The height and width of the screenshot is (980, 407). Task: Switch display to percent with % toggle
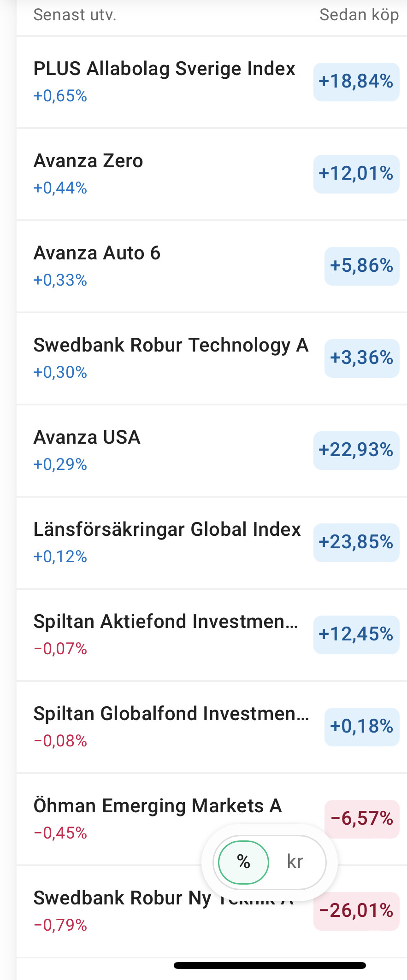coord(243,862)
